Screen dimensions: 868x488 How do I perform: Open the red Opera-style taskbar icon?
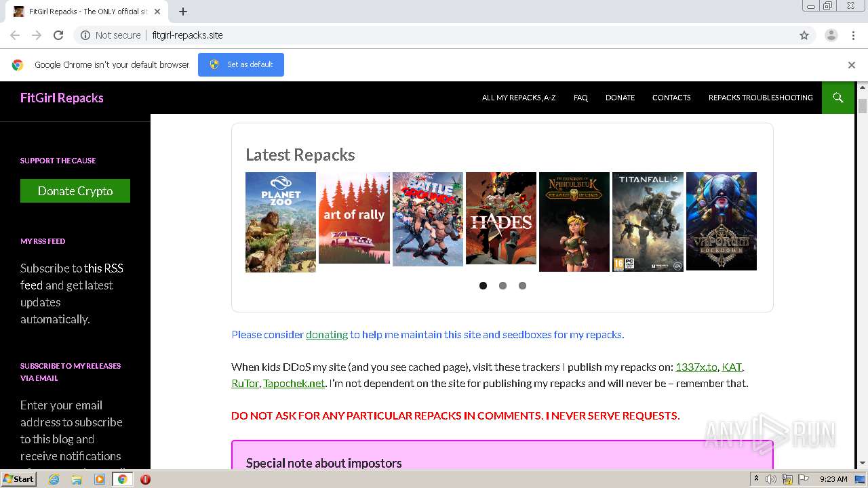(145, 479)
